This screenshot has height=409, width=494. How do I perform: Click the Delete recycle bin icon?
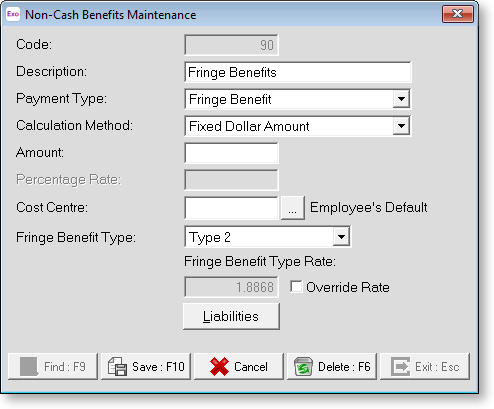click(303, 367)
